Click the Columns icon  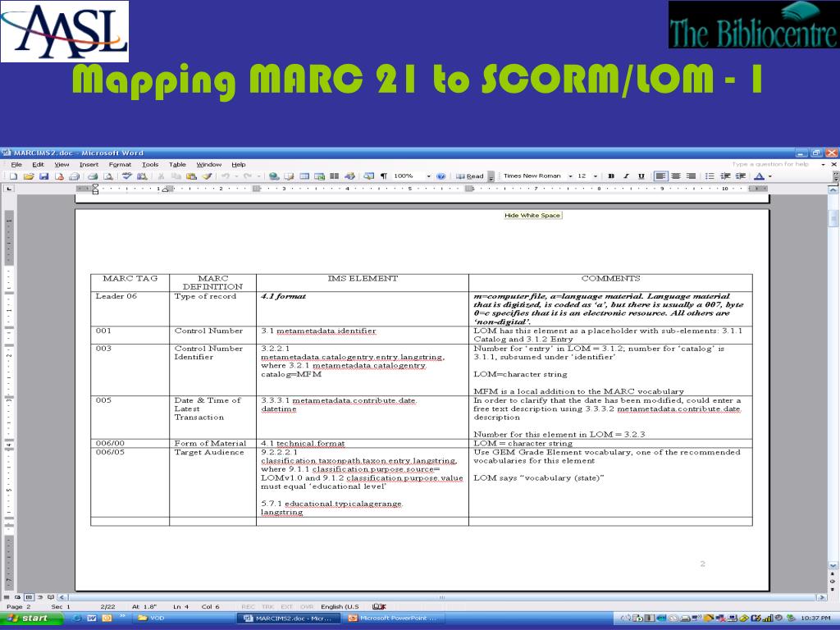[335, 176]
